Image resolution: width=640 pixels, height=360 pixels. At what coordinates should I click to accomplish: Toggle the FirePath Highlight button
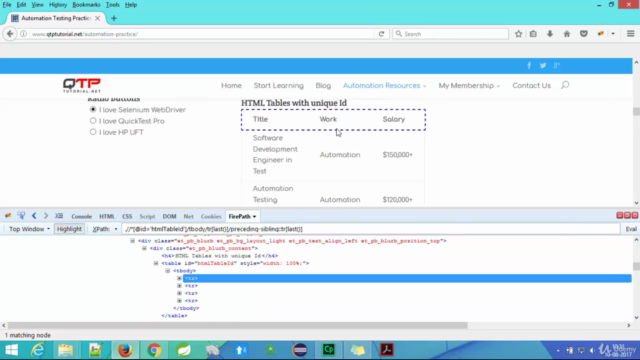(69, 229)
